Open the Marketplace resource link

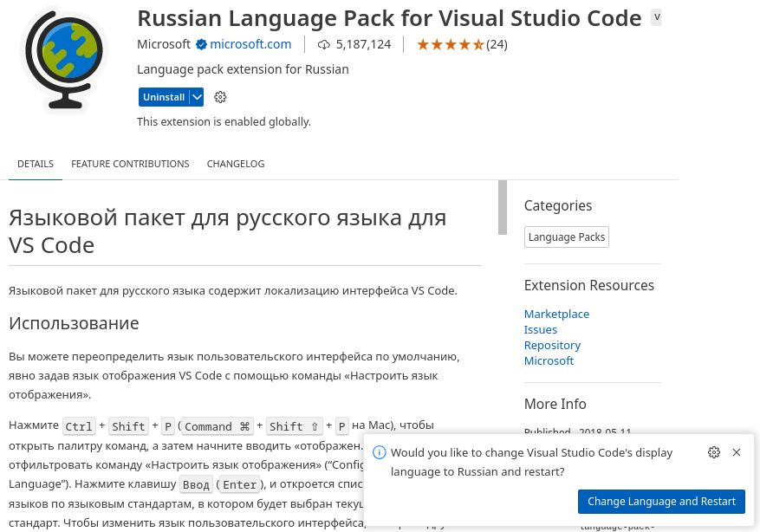556,314
